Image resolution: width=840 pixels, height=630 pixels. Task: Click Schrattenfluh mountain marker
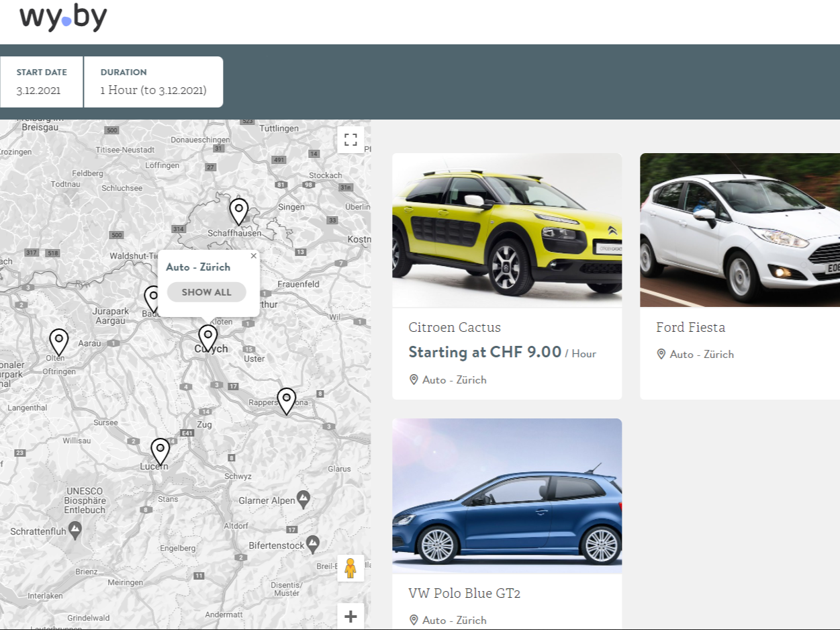pyautogui.click(x=75, y=529)
